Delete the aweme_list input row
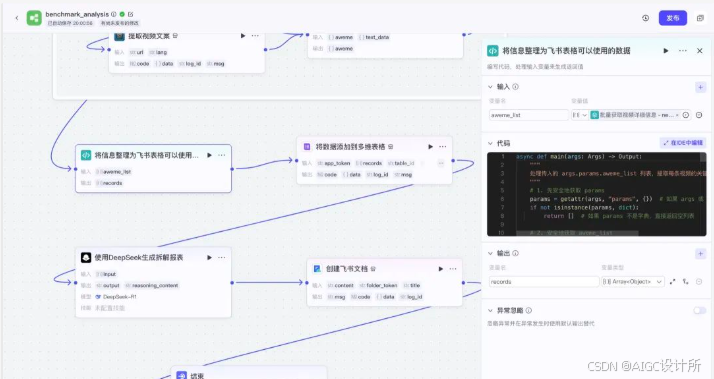714x379 pixels. [699, 115]
